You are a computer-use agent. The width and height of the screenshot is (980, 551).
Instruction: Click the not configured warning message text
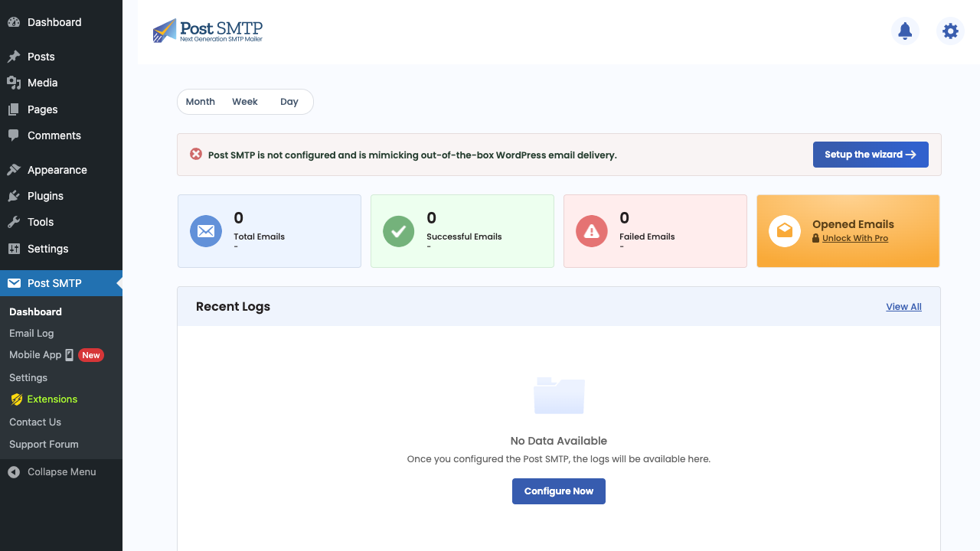[412, 155]
